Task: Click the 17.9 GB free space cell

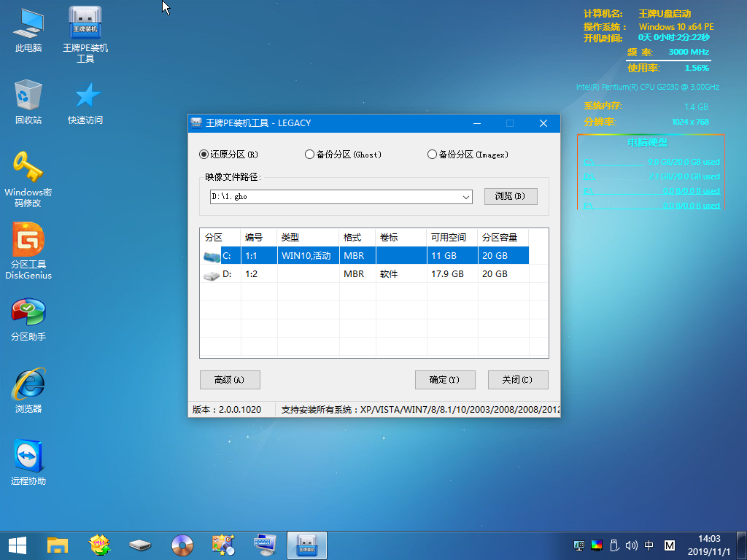Action: pyautogui.click(x=452, y=274)
